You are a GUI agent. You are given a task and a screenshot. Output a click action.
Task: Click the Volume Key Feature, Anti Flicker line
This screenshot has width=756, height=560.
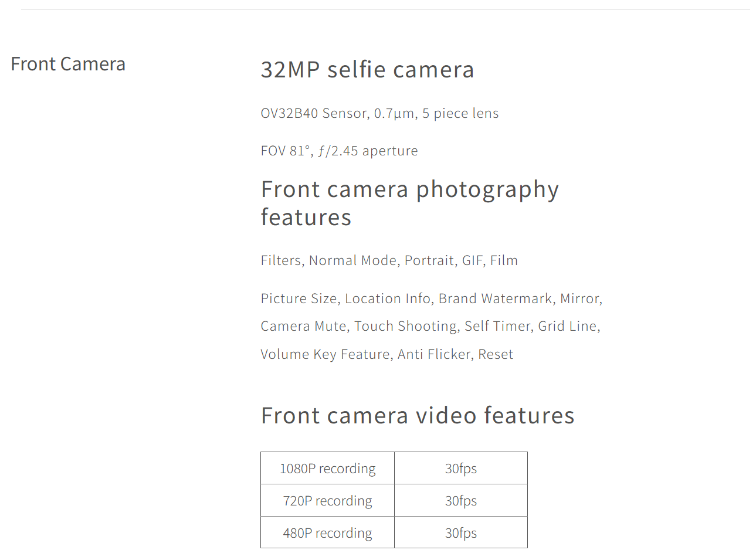coord(387,354)
